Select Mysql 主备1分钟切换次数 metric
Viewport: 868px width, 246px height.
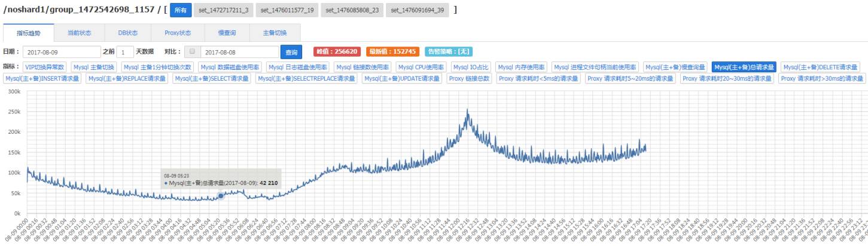[x=158, y=67]
